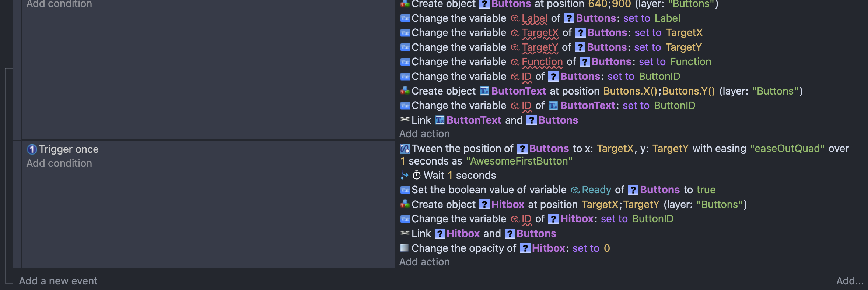868x290 pixels.
Task: Click the TargetY variable name parameter
Action: click(x=540, y=47)
